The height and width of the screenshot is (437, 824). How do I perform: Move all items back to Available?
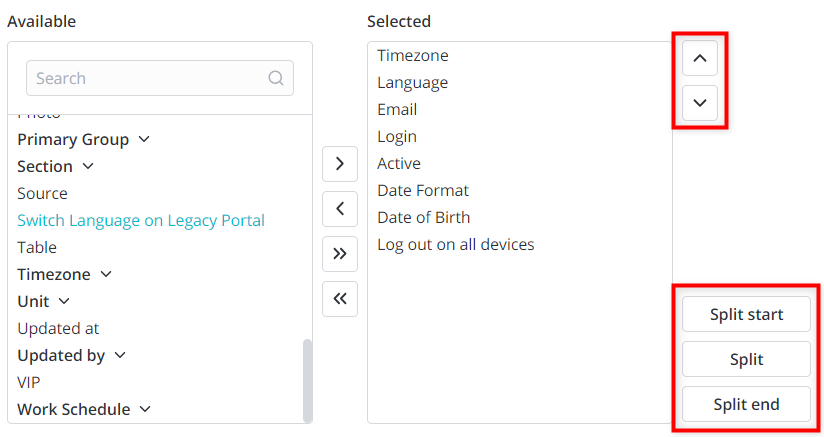pyautogui.click(x=340, y=298)
